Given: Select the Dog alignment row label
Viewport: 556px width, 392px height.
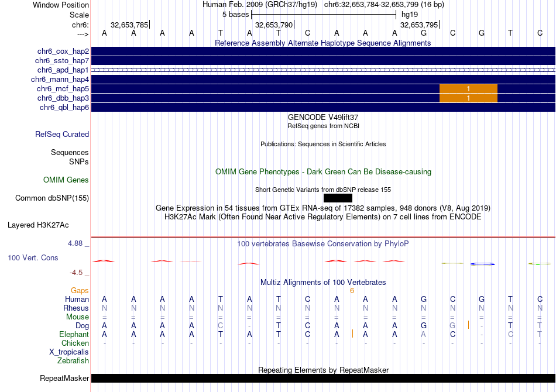Looking at the screenshot, I should 83,326.
